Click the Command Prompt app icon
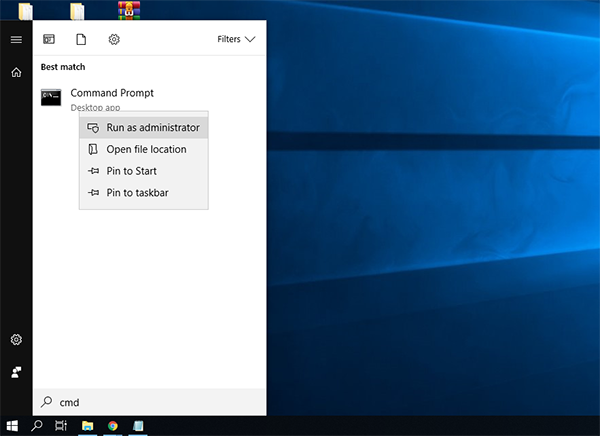The width and height of the screenshot is (600, 436). (51, 98)
